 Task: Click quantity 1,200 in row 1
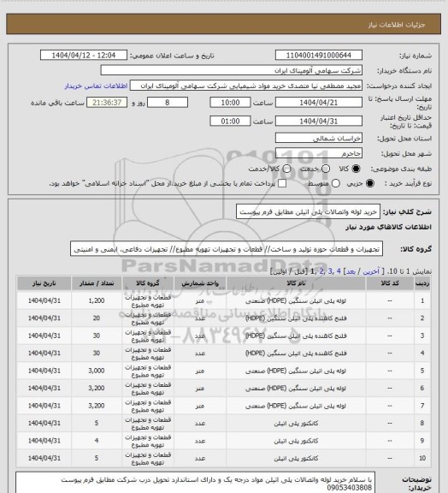97,301
